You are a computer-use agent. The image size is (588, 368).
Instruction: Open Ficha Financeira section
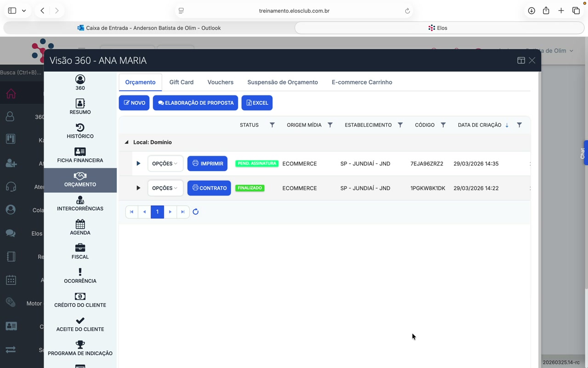pos(80,155)
